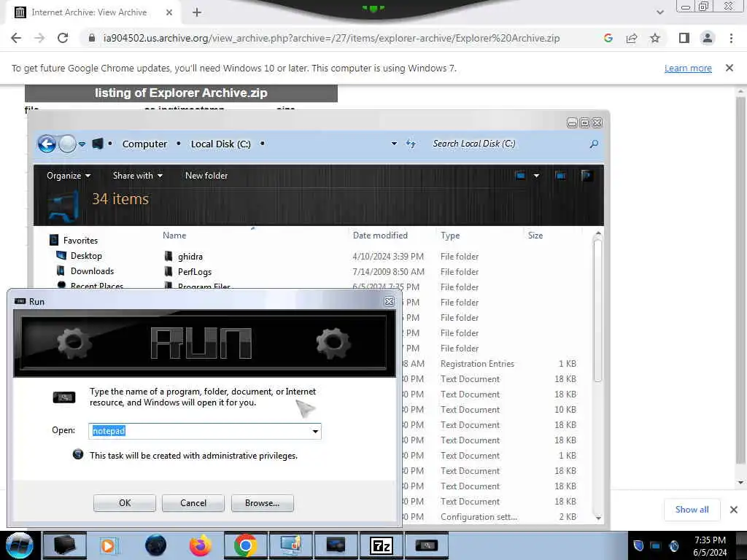The width and height of the screenshot is (747, 560).
Task: Click the taskbar clock showing 7:35 PM
Action: pyautogui.click(x=710, y=545)
